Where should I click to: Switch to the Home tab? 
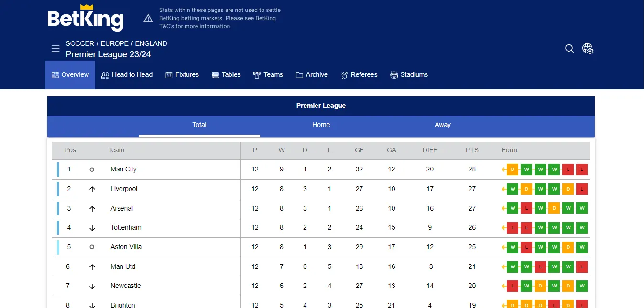[x=321, y=125]
